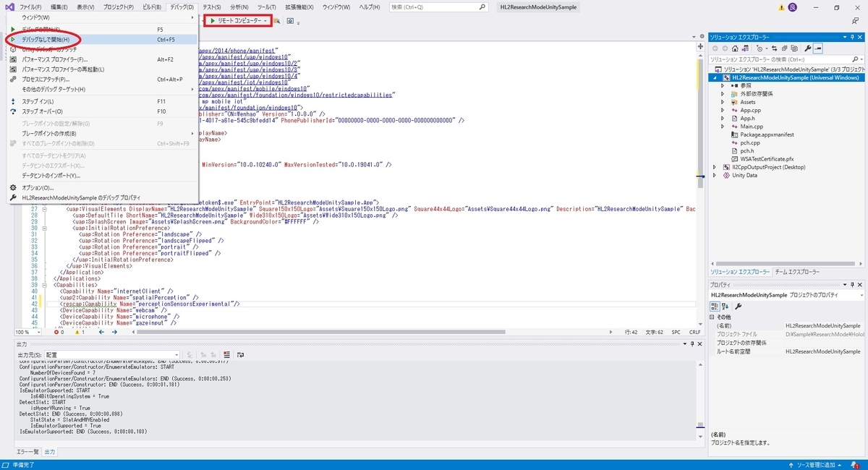This screenshot has height=470, width=868.
Task: Click the folder icon next to the remote computer button
Action: [x=277, y=21]
